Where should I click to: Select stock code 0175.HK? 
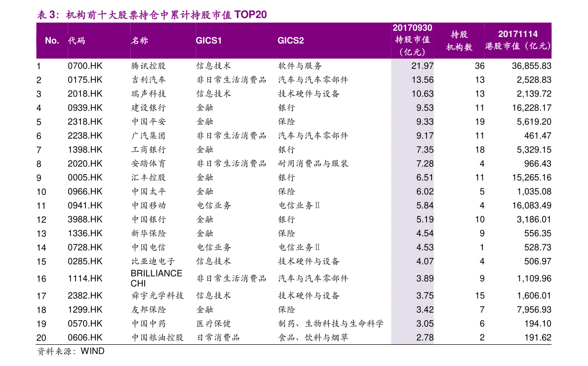point(85,80)
